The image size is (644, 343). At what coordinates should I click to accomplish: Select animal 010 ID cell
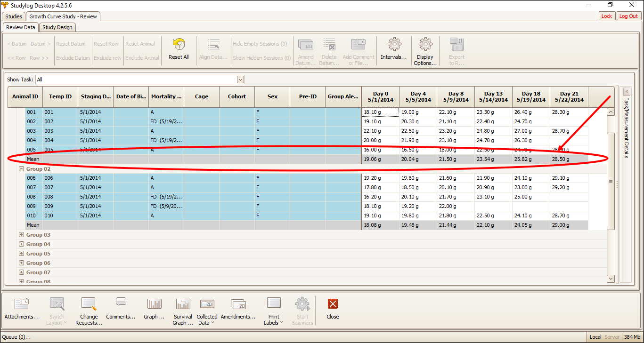pyautogui.click(x=34, y=215)
